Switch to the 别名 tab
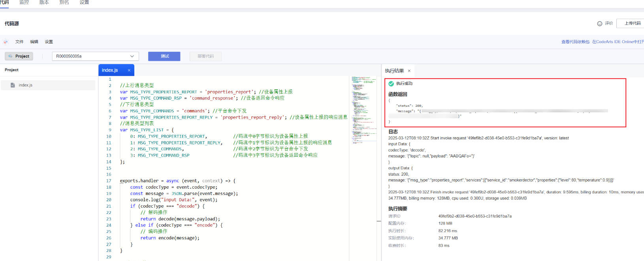The image size is (644, 261). [64, 2]
